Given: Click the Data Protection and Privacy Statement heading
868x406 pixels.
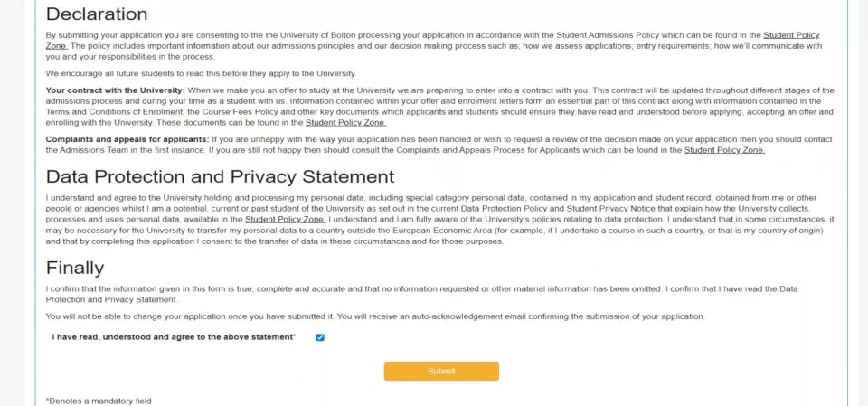Looking at the screenshot, I should pyautogui.click(x=220, y=176).
